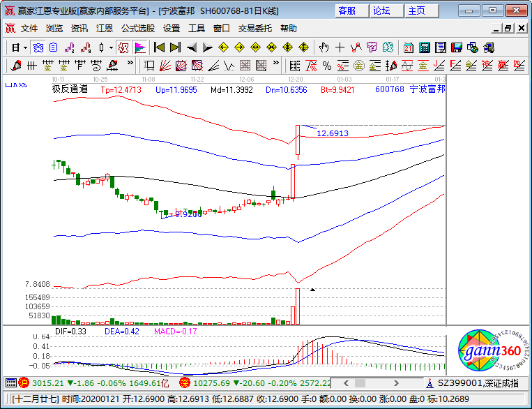Expand the first toolbar overflow chevron

(130, 63)
